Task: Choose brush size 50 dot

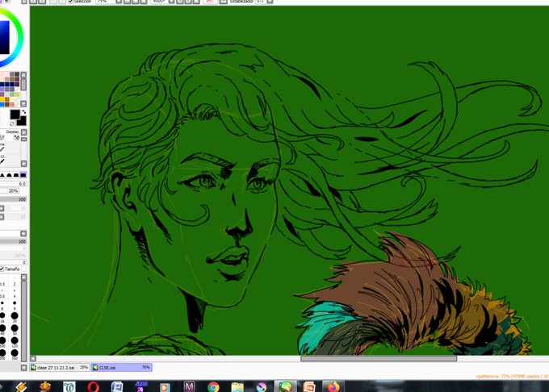Action: [x=15, y=329]
